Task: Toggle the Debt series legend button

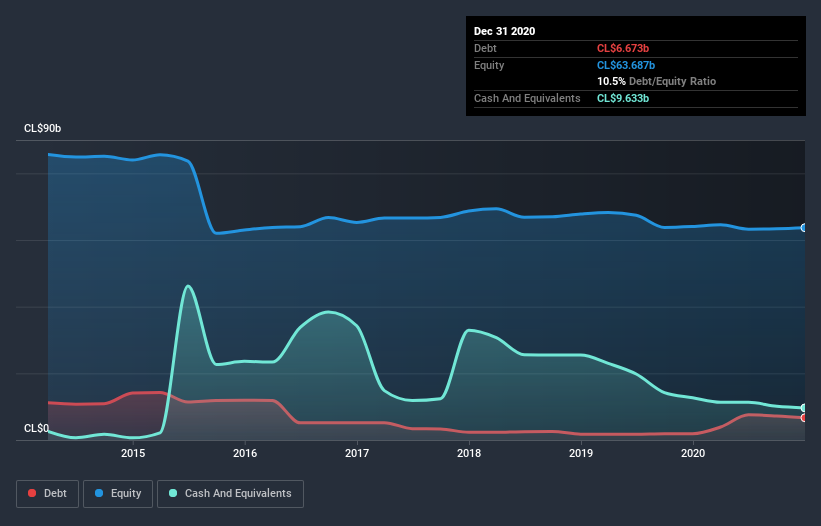Action: (47, 494)
